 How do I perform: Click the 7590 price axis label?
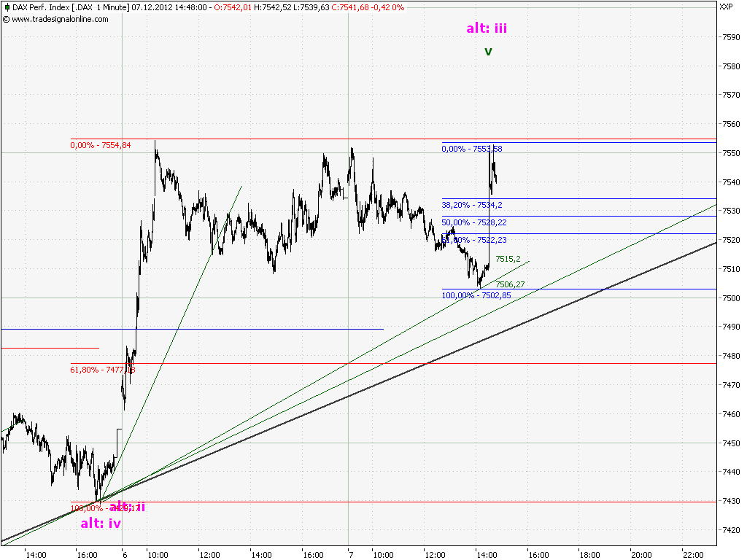coord(731,37)
